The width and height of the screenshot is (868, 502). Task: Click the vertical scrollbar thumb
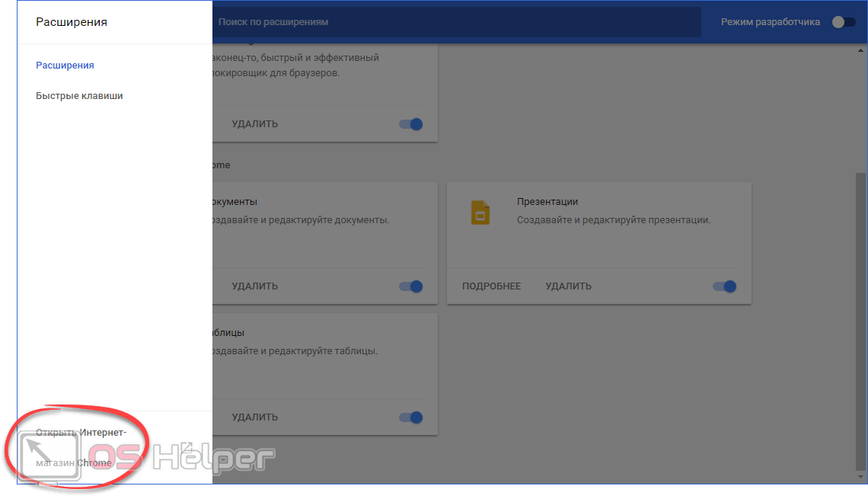click(x=860, y=321)
